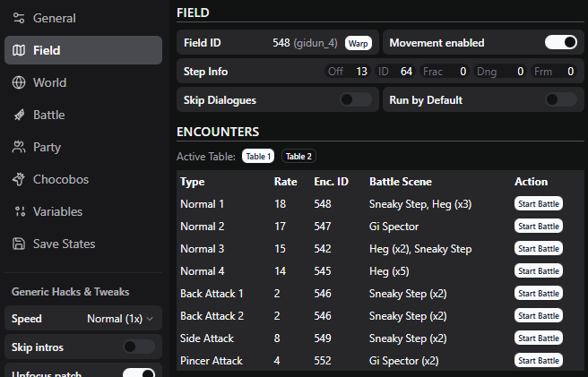
Task: Start Battle for Normal 4 Heg (x5)
Action: [x=539, y=271]
